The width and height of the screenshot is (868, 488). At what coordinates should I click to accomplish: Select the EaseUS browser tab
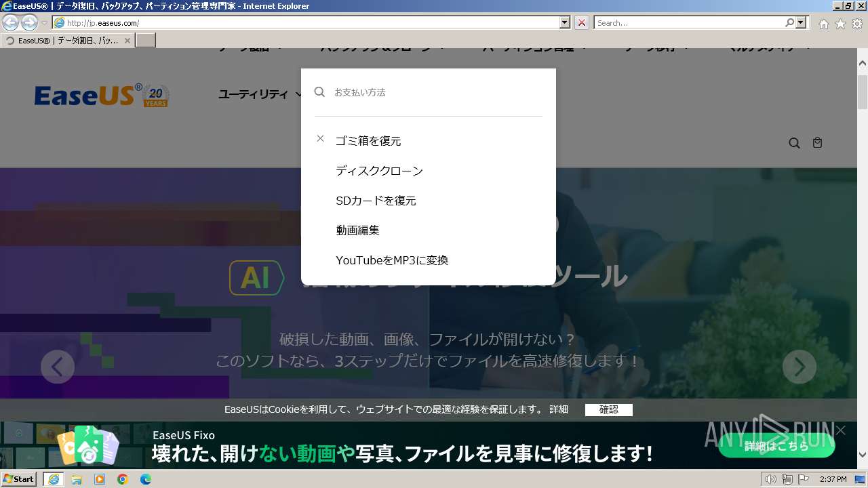coord(67,41)
